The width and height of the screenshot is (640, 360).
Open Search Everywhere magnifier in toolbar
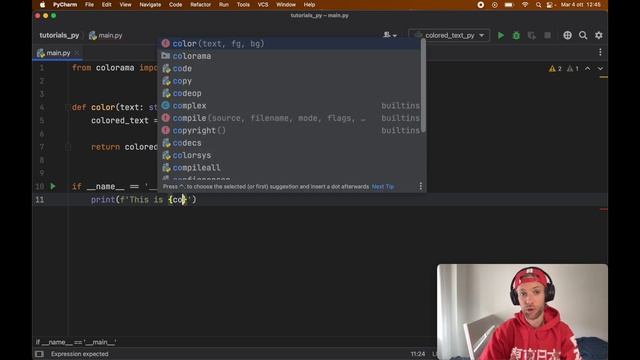tap(583, 36)
